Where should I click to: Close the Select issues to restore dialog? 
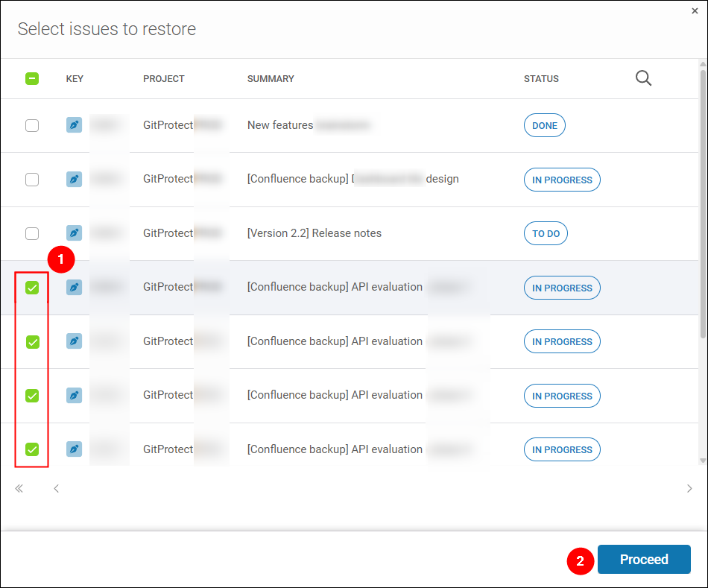click(x=695, y=10)
